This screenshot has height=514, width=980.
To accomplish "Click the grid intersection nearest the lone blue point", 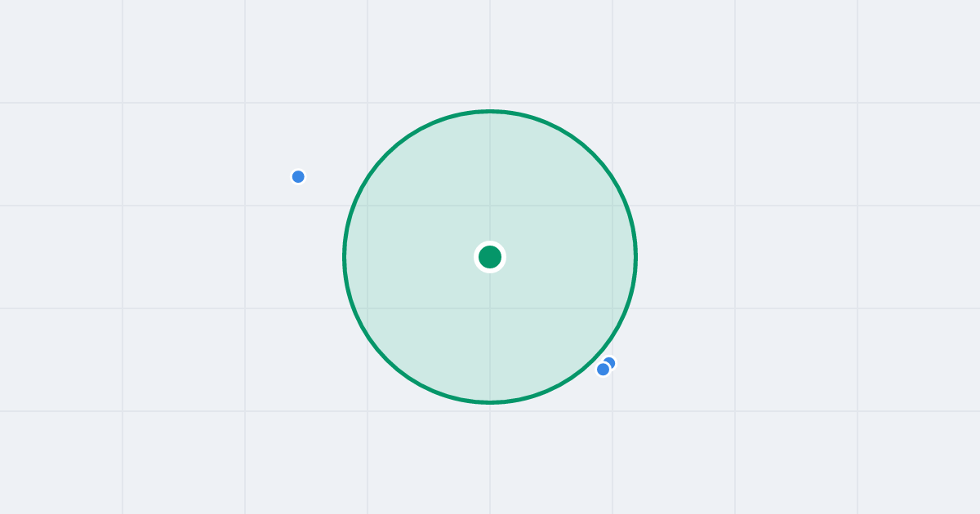I will point(245,206).
